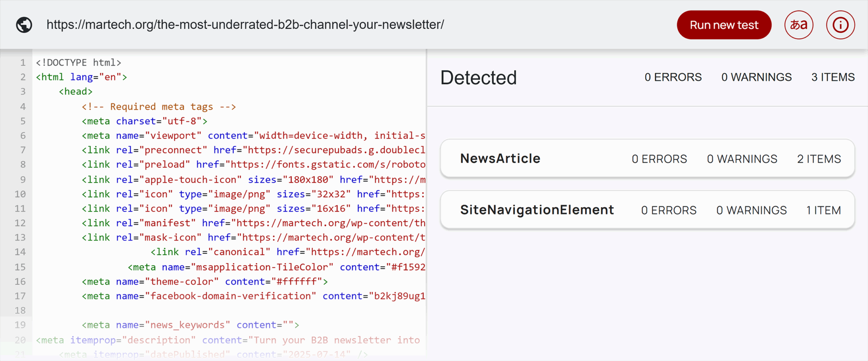Select line number 18 in gutter
Image resolution: width=868 pixels, height=361 pixels.
coord(20,311)
